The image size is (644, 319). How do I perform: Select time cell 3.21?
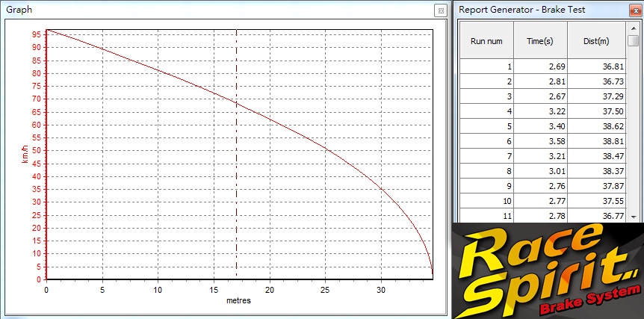coord(540,156)
